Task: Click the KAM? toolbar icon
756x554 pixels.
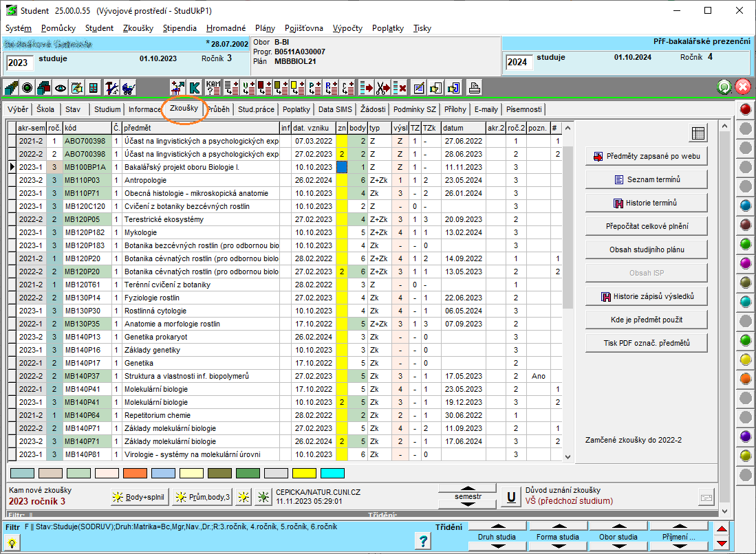Action: point(213,88)
